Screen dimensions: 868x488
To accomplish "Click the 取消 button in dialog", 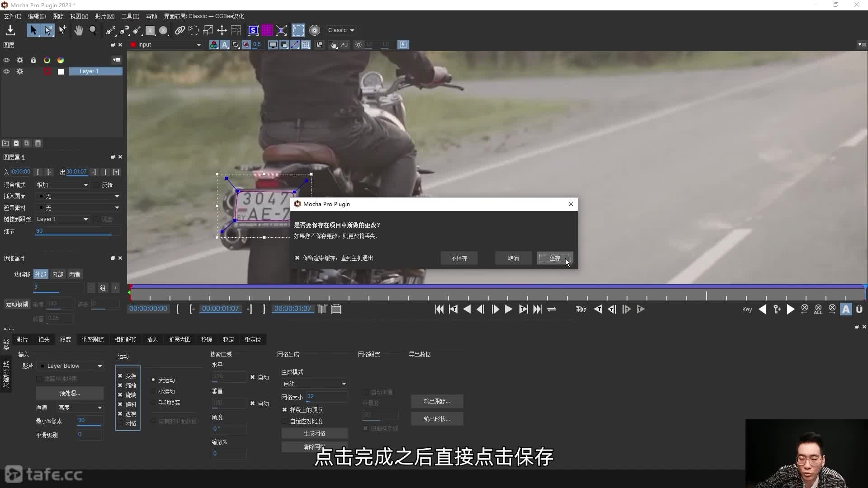I will (513, 258).
